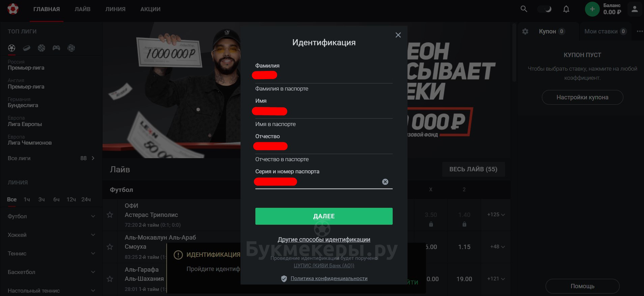Select the basketball sport icon
This screenshot has height=296, width=644.
[x=41, y=48]
